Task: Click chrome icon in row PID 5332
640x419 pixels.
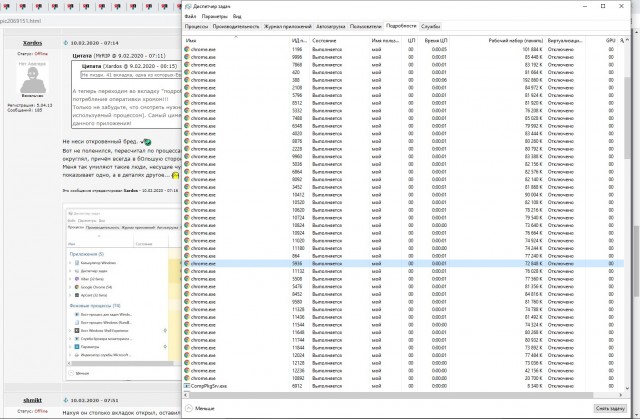Action: (x=187, y=111)
